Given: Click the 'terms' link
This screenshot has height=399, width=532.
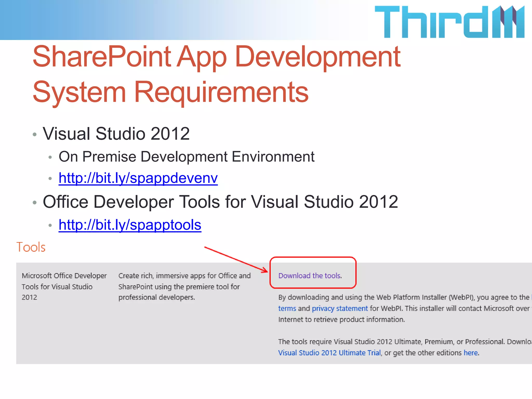Looking at the screenshot, I should [287, 308].
